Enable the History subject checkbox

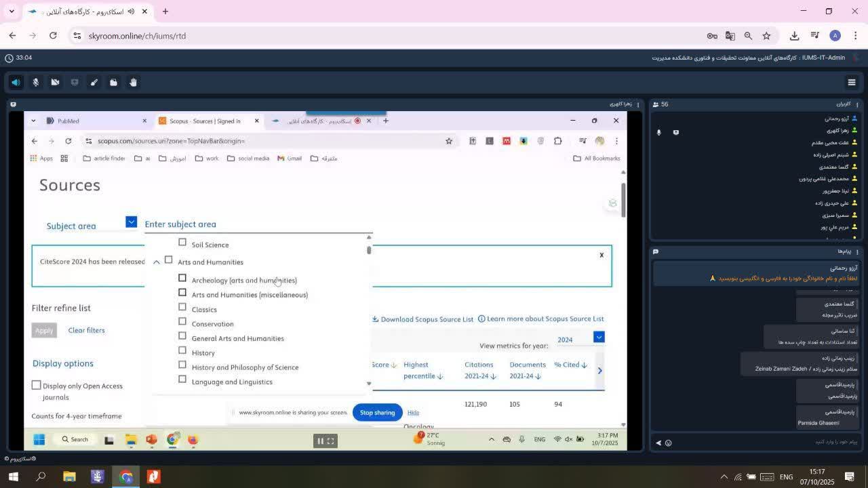(182, 350)
